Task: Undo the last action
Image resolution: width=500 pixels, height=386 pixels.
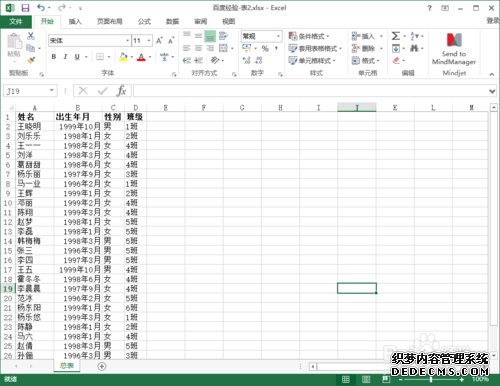Action: tap(41, 8)
